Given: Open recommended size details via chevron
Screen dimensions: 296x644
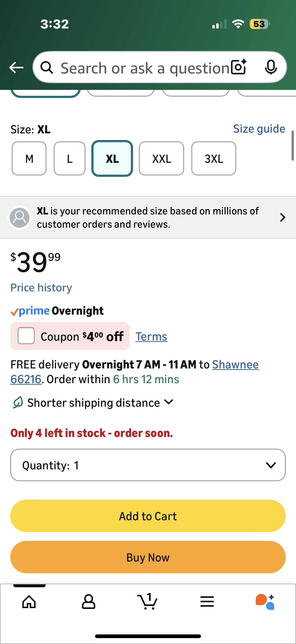Looking at the screenshot, I should [282, 217].
